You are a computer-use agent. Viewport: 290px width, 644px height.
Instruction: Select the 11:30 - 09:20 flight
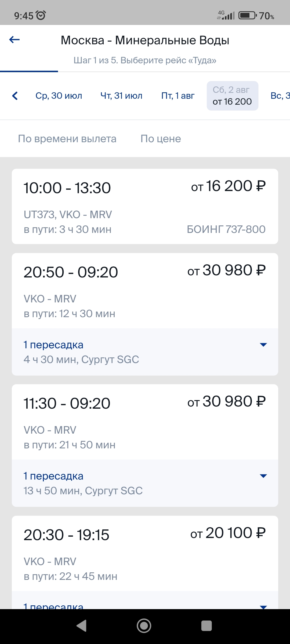click(x=145, y=422)
